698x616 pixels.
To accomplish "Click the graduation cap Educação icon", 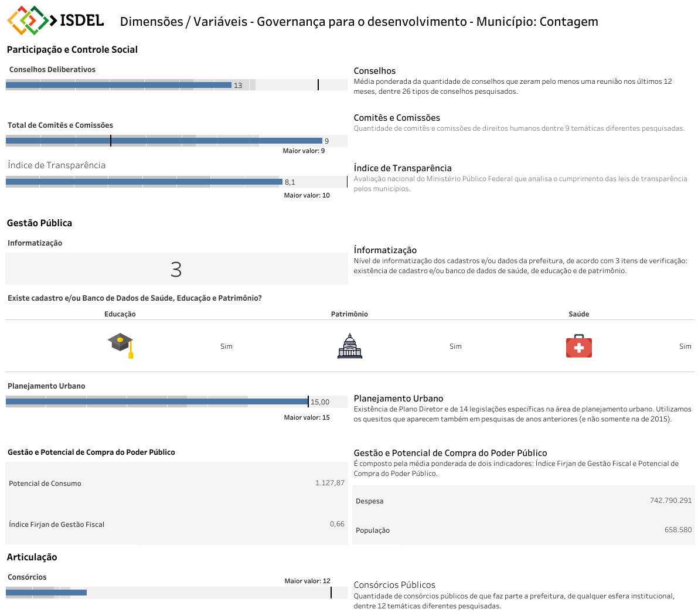I will 121,345.
